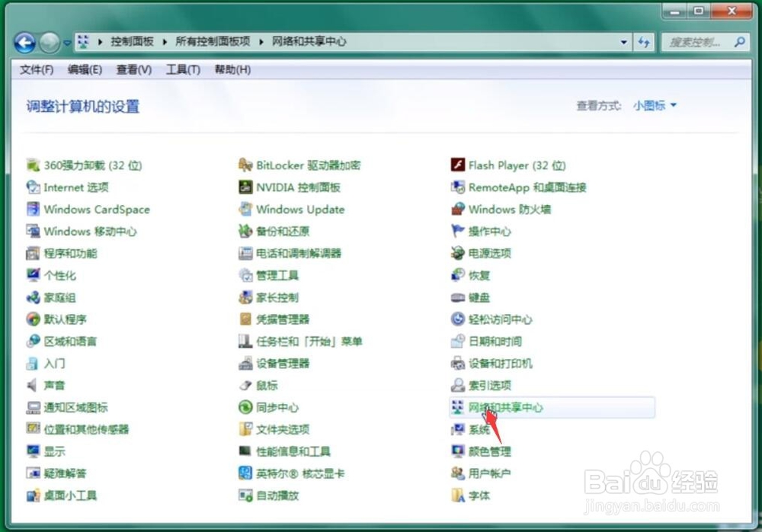Click the Forward navigation button
Screen dimensions: 762x532
click(50, 43)
